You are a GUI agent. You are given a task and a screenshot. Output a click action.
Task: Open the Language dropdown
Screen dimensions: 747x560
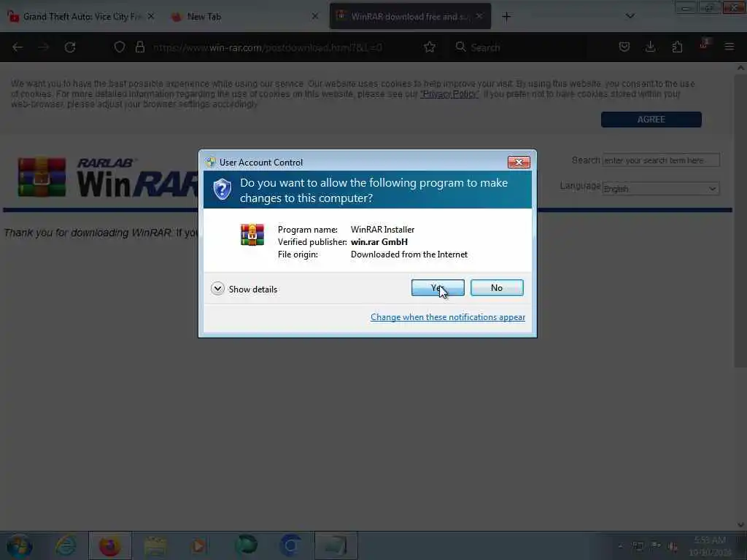pyautogui.click(x=661, y=189)
